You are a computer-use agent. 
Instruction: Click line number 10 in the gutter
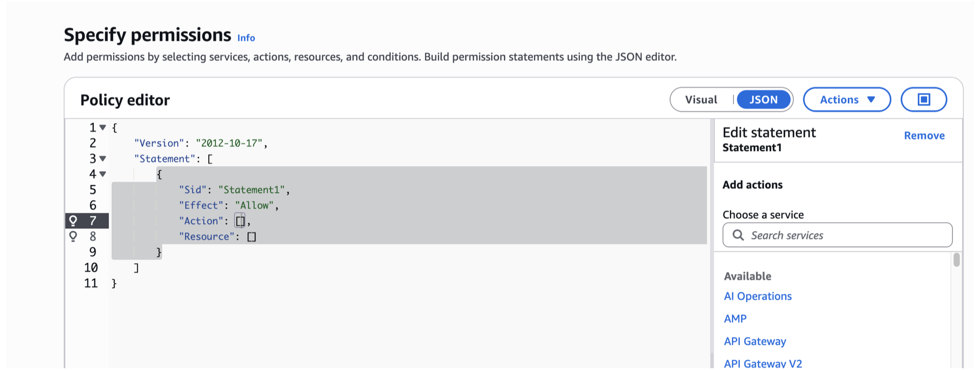coord(90,267)
